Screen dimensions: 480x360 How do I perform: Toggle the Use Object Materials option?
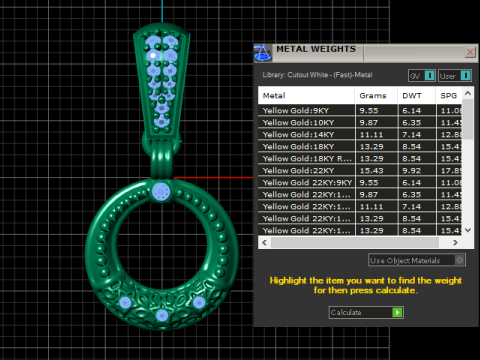[x=417, y=260]
